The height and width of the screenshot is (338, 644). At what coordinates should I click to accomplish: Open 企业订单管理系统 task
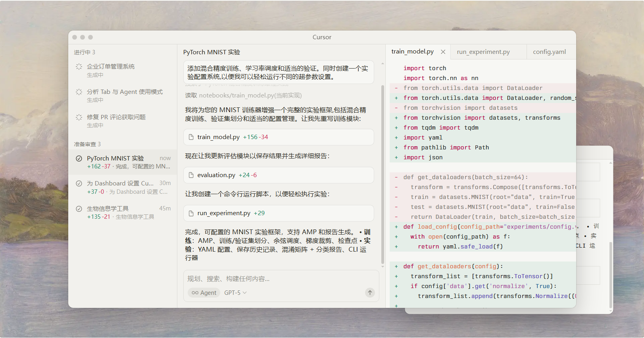123,71
